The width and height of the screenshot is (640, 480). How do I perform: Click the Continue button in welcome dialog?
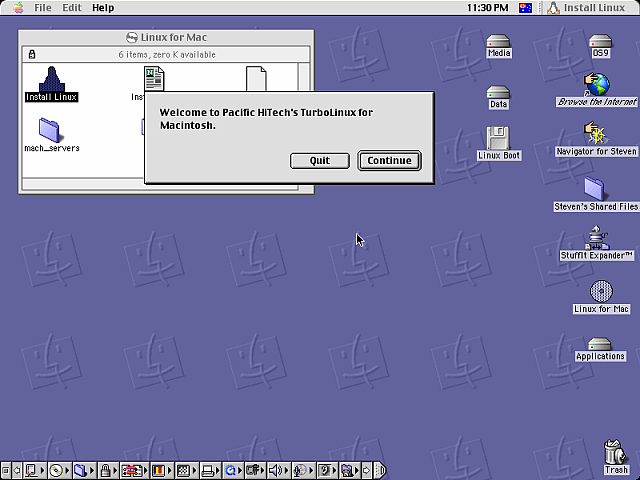(389, 160)
